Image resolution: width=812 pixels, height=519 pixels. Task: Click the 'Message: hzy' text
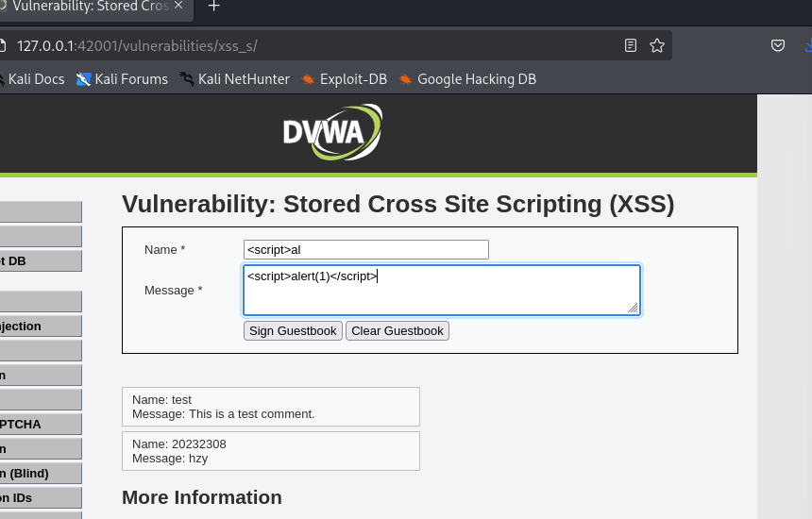[170, 459]
